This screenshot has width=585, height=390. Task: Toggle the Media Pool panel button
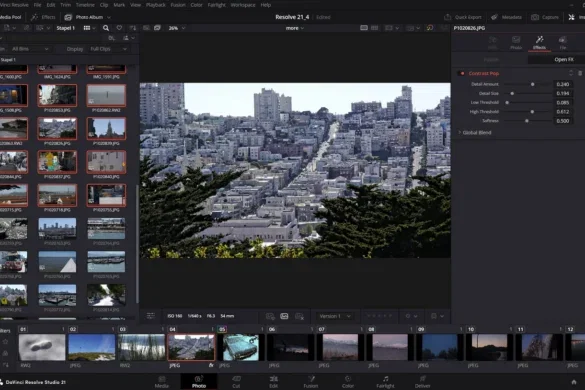(x=10, y=17)
